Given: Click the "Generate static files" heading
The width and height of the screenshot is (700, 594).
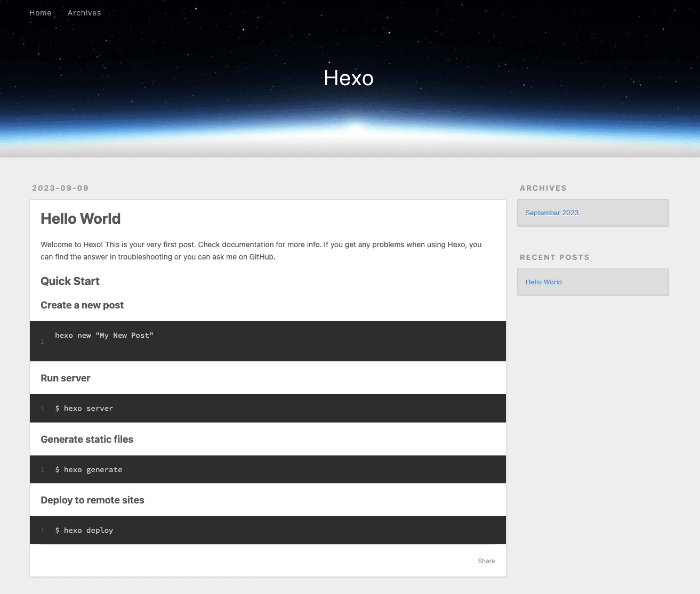Looking at the screenshot, I should click(87, 440).
